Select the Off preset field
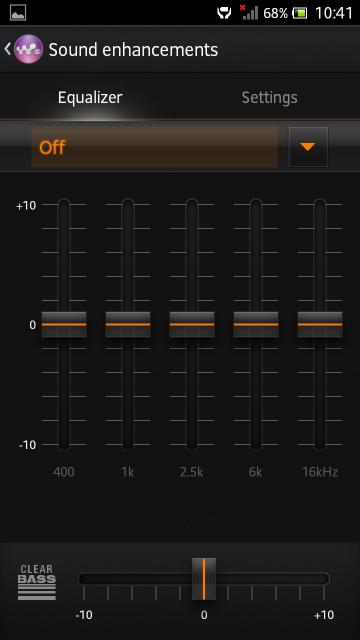 (x=155, y=147)
